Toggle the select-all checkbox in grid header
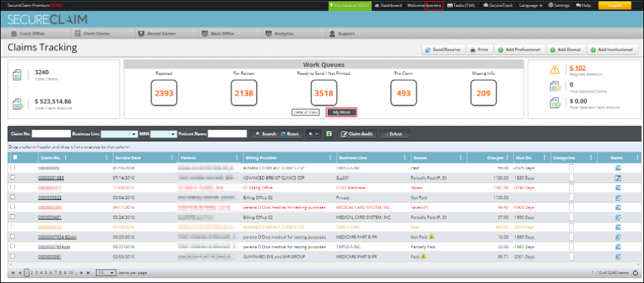 coord(15,157)
